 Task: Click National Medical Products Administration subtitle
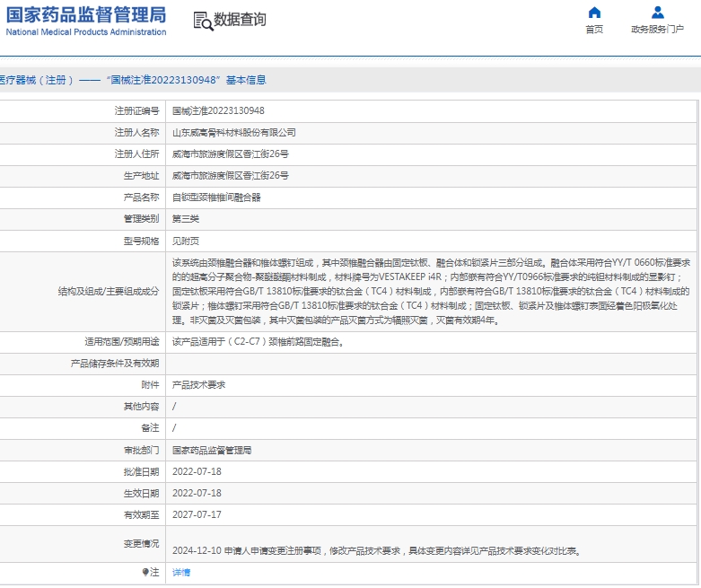pos(85,32)
